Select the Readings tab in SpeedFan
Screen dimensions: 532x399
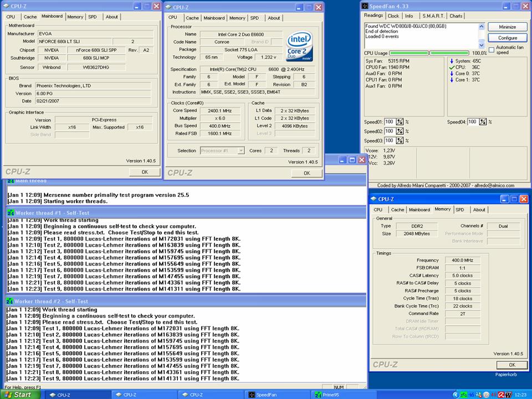coord(373,16)
